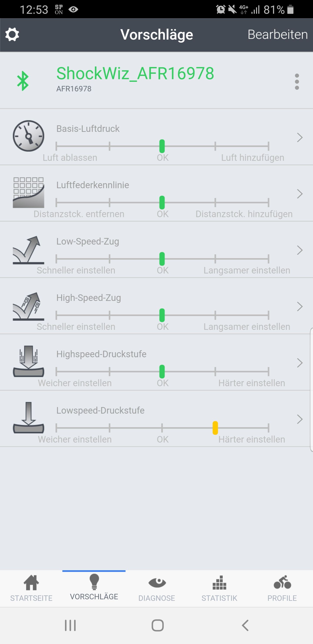The image size is (313, 644).
Task: Switch to the Statistik tab
Action: 219,589
